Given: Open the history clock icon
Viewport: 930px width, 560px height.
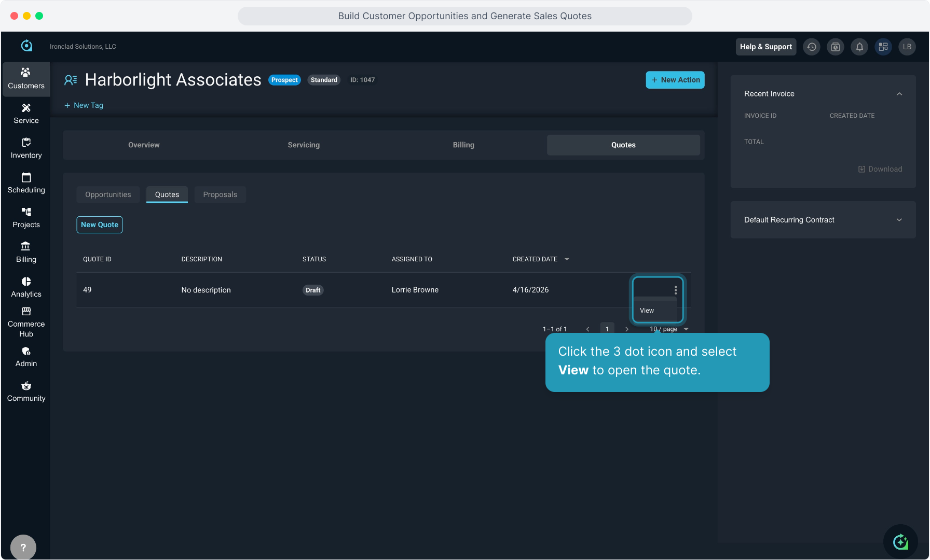Looking at the screenshot, I should pyautogui.click(x=812, y=47).
